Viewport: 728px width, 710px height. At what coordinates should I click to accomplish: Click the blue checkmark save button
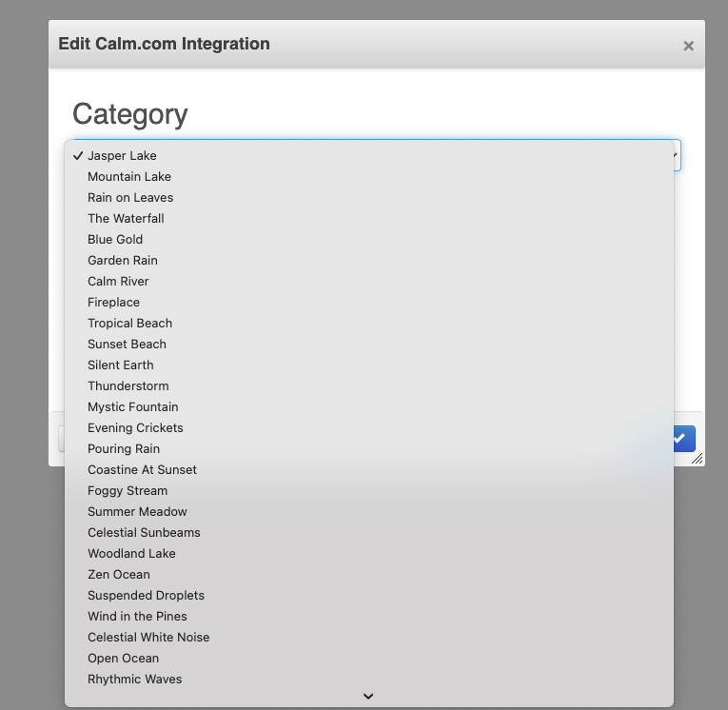(684, 439)
